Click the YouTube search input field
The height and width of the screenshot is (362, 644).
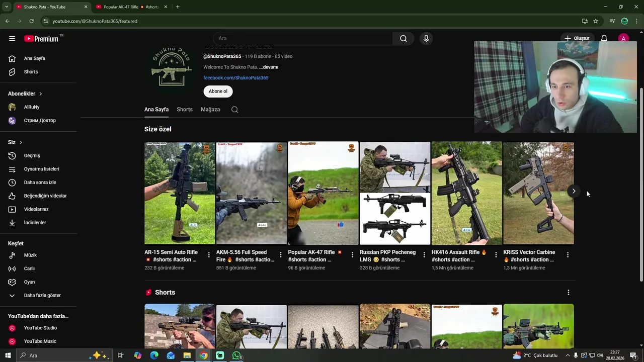tap(303, 38)
